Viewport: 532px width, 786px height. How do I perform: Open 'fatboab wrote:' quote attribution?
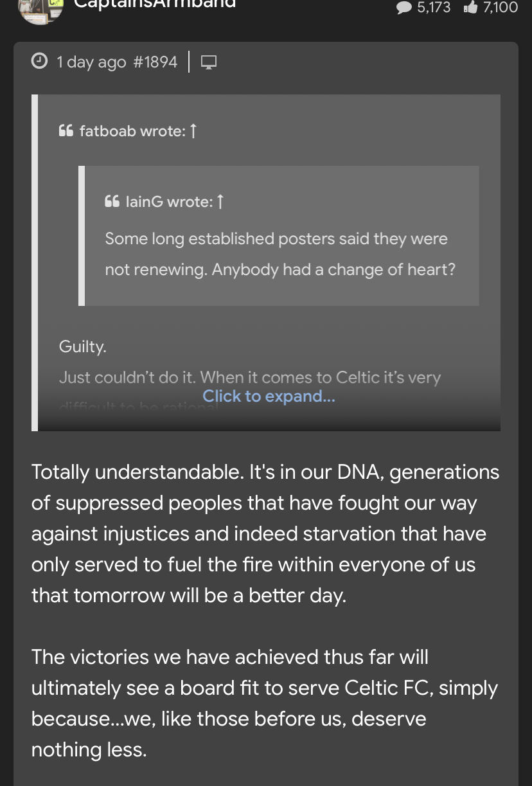click(132, 131)
